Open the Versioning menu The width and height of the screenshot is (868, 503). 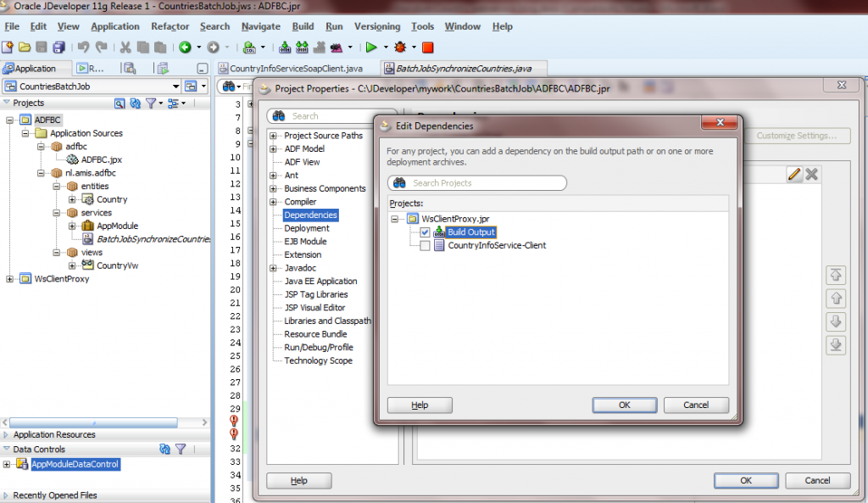pos(377,26)
